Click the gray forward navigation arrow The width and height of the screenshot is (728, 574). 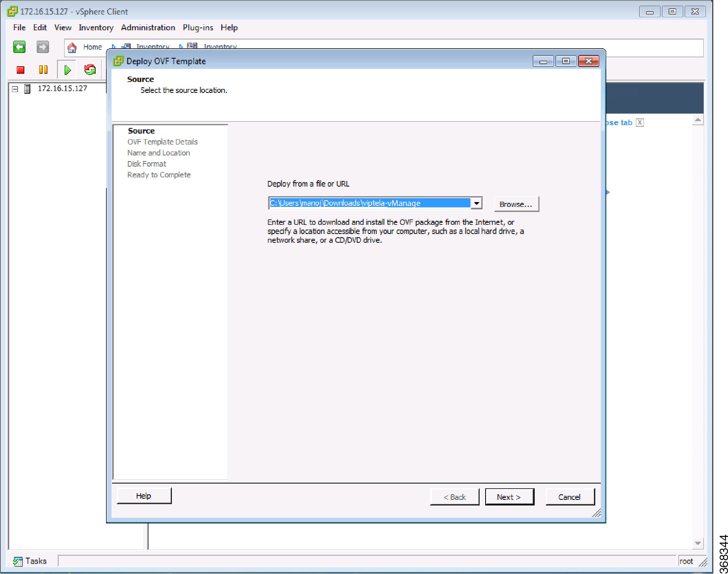coord(43,47)
